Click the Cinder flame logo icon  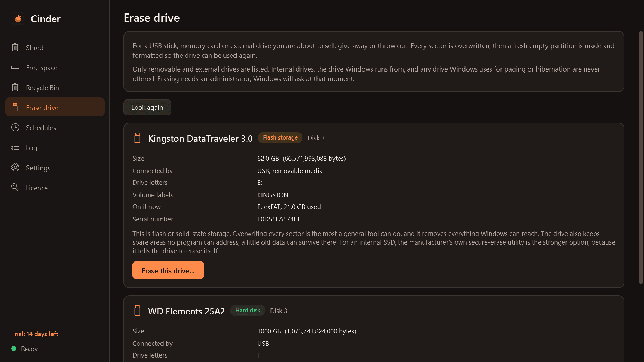pos(18,19)
